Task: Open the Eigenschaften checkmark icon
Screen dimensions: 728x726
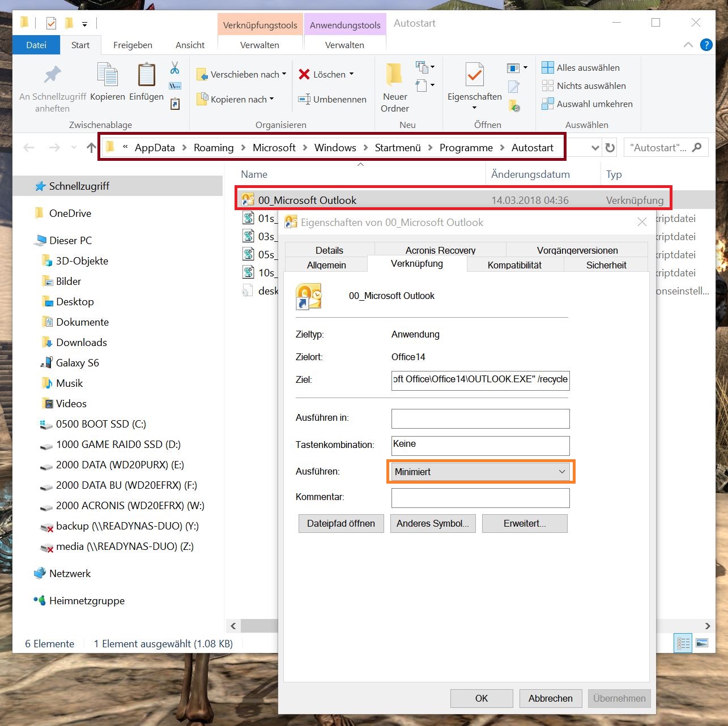Action: [475, 75]
